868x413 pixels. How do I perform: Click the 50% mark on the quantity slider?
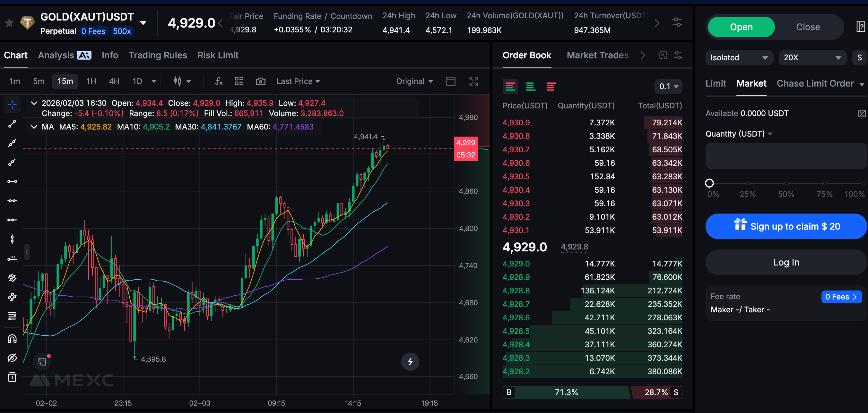(786, 183)
